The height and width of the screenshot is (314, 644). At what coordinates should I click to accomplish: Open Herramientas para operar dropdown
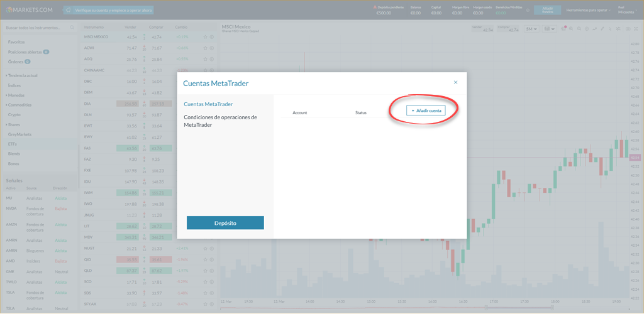pyautogui.click(x=588, y=10)
